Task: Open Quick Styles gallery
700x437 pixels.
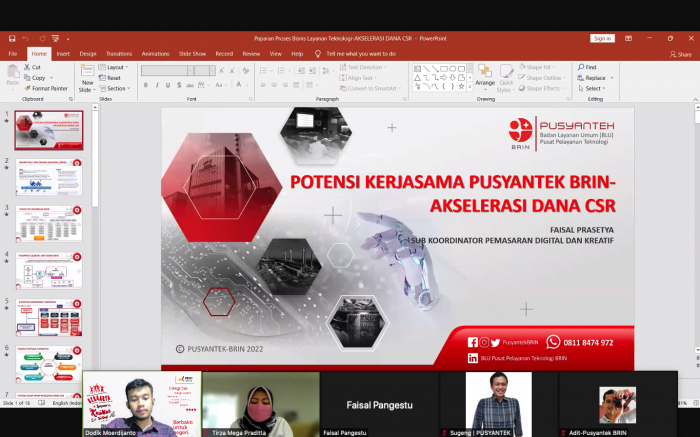Action: point(506,78)
